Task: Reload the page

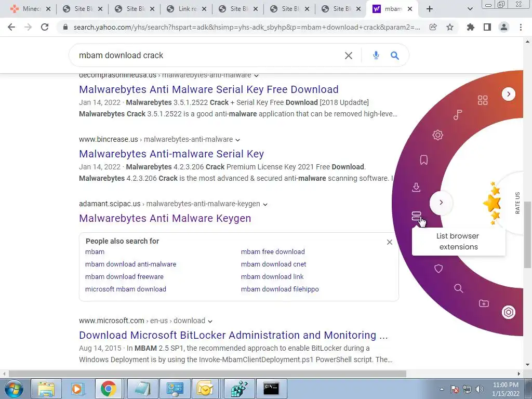Action: pyautogui.click(x=45, y=27)
